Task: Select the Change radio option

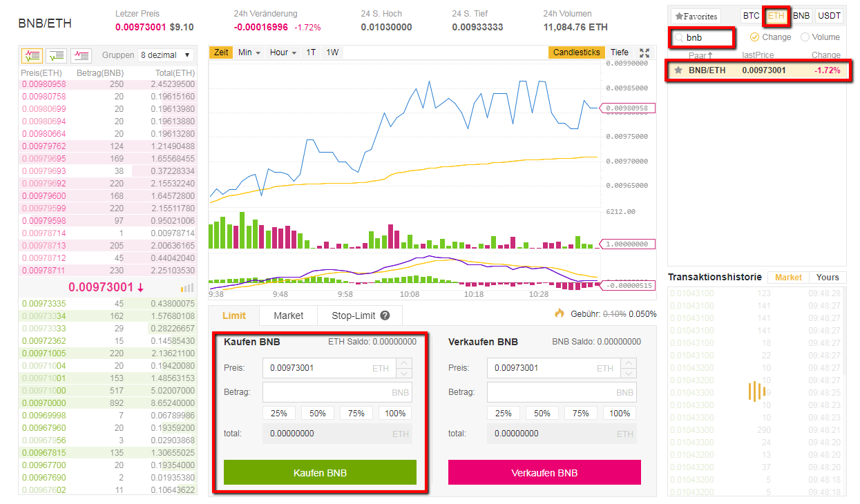Action: (754, 37)
